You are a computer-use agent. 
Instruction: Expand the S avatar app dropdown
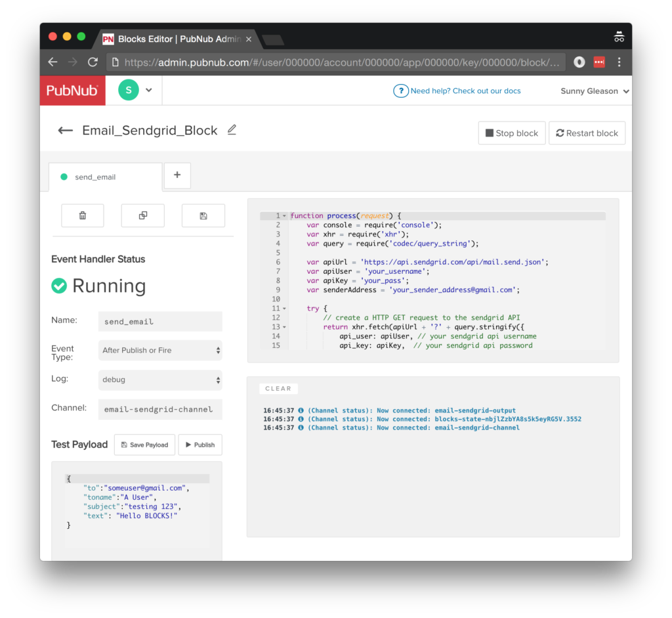pyautogui.click(x=148, y=91)
